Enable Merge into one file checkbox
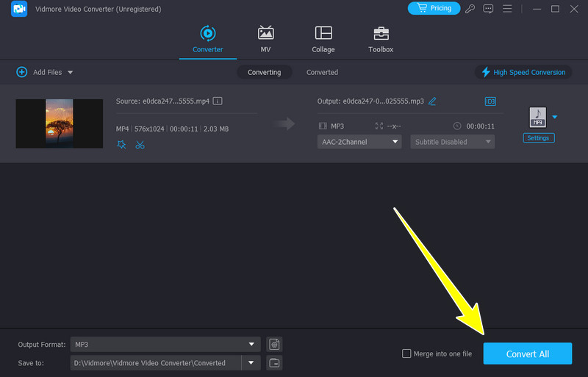This screenshot has height=377, width=588. click(406, 353)
